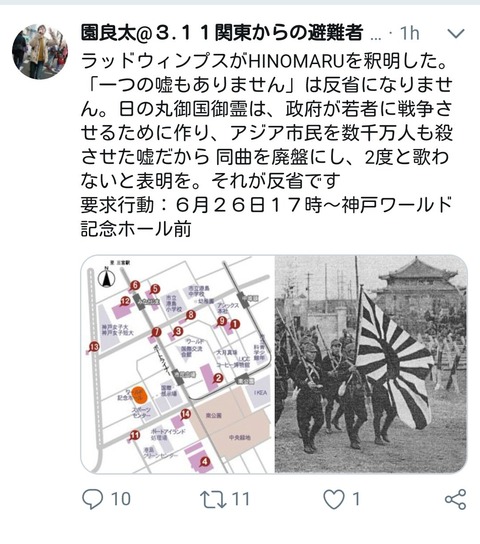Click map marker number 14
This screenshot has width=480, height=544.
point(186,414)
